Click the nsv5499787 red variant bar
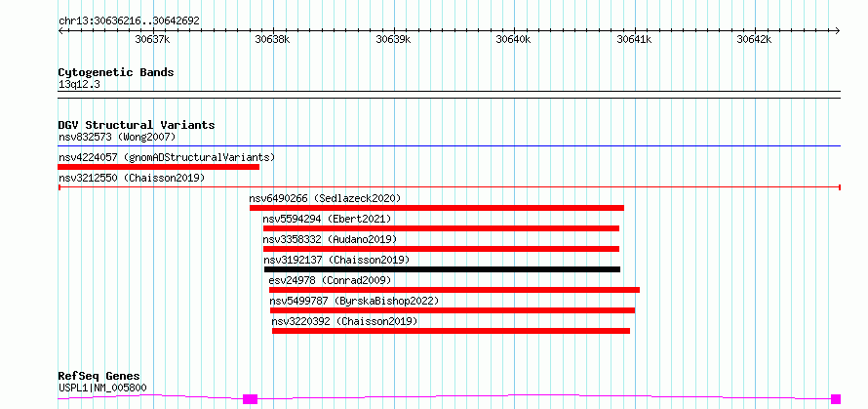Viewport: 868px width, 409px height. (453, 310)
